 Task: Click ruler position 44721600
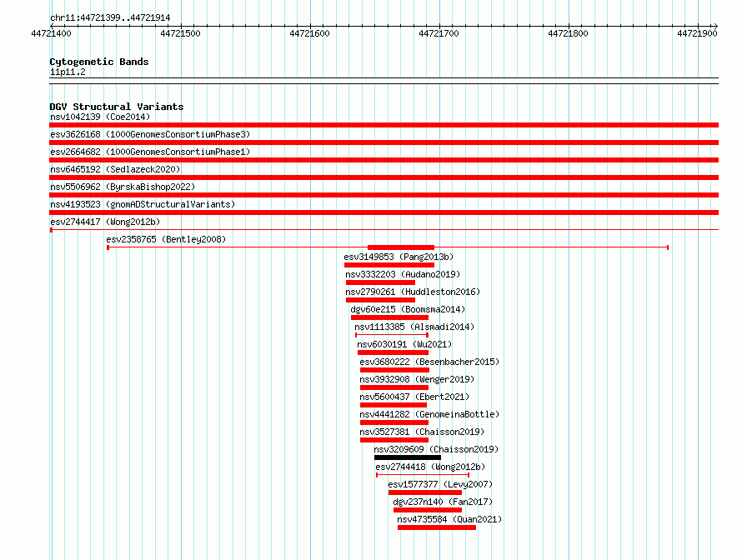coord(309,33)
